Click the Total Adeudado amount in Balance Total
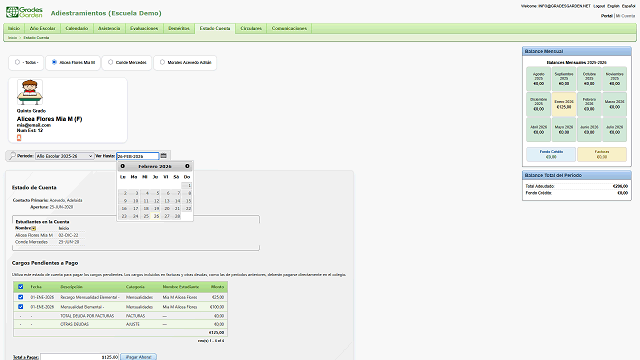The image size is (640, 360). (x=620, y=186)
